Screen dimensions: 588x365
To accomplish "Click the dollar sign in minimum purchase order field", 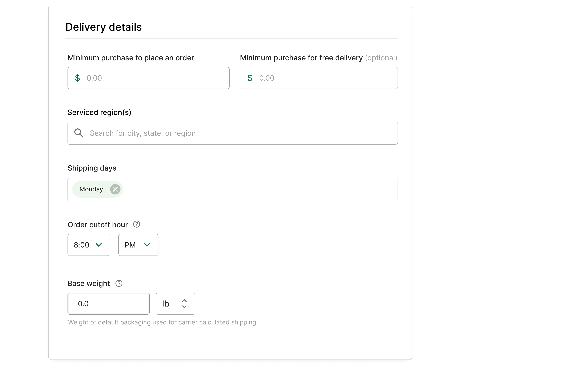I will [77, 78].
